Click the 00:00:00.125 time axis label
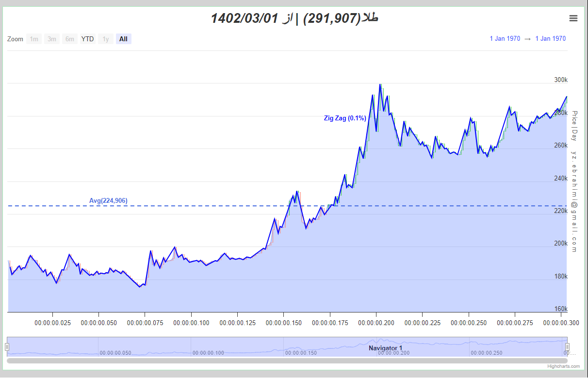The width and height of the screenshot is (588, 378). click(x=238, y=323)
